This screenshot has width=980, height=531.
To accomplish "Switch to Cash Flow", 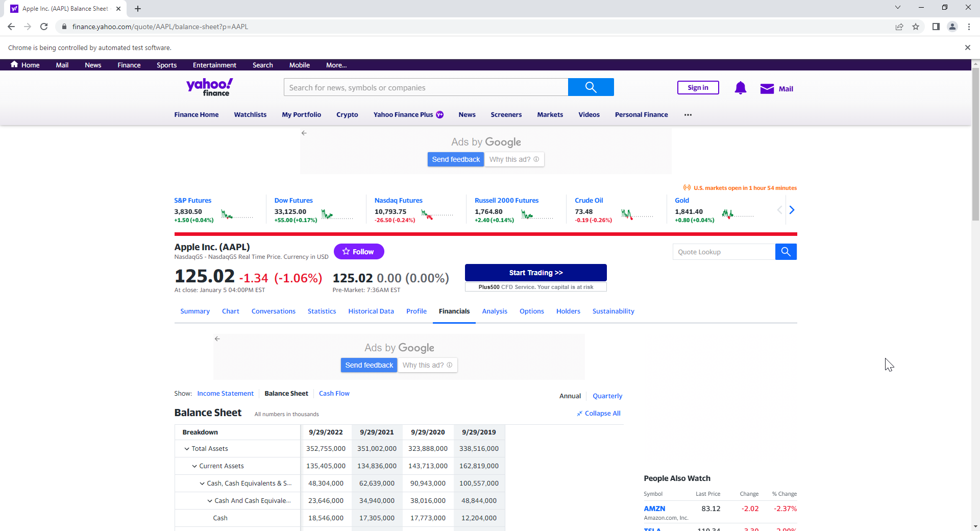I will point(334,393).
